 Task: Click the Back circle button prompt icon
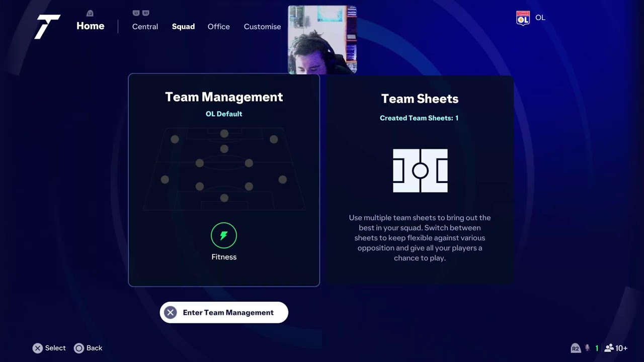tap(79, 348)
